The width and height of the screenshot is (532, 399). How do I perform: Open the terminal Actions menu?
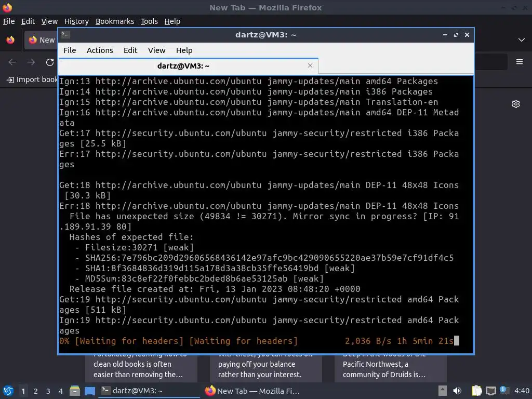[x=100, y=50]
